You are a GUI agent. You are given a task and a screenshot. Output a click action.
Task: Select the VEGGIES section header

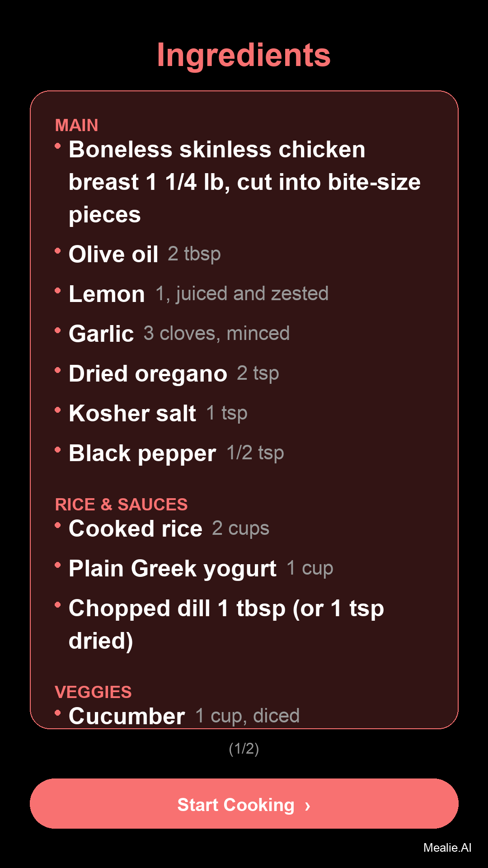[x=93, y=692]
